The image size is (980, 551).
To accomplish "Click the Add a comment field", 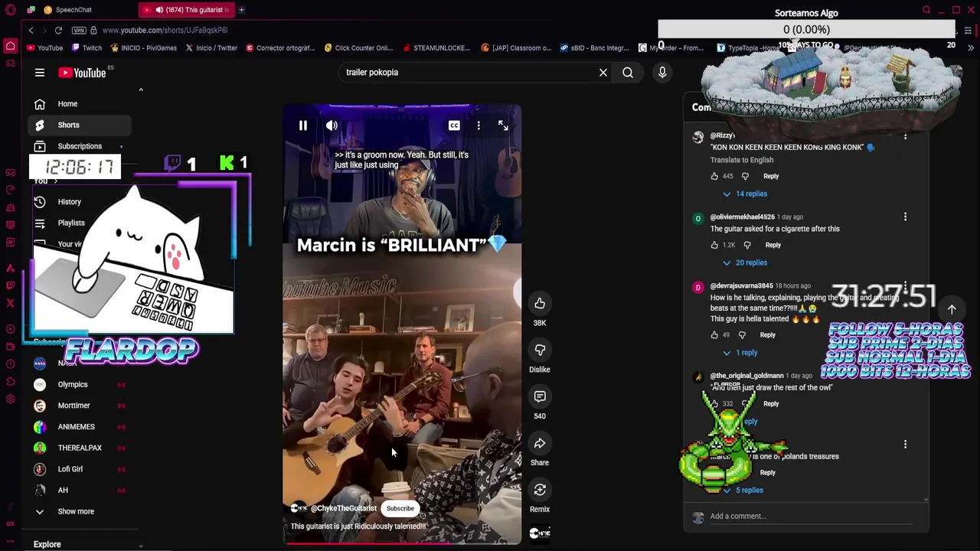I will point(811,517).
